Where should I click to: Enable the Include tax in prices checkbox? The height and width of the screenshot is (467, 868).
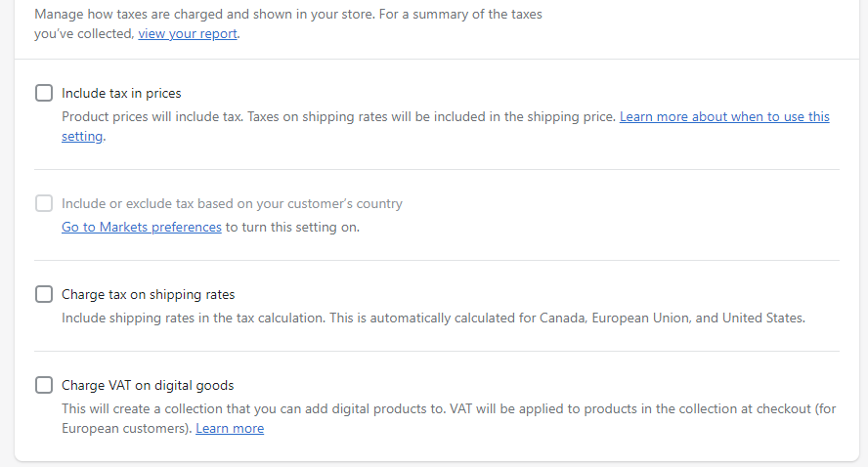click(x=44, y=93)
